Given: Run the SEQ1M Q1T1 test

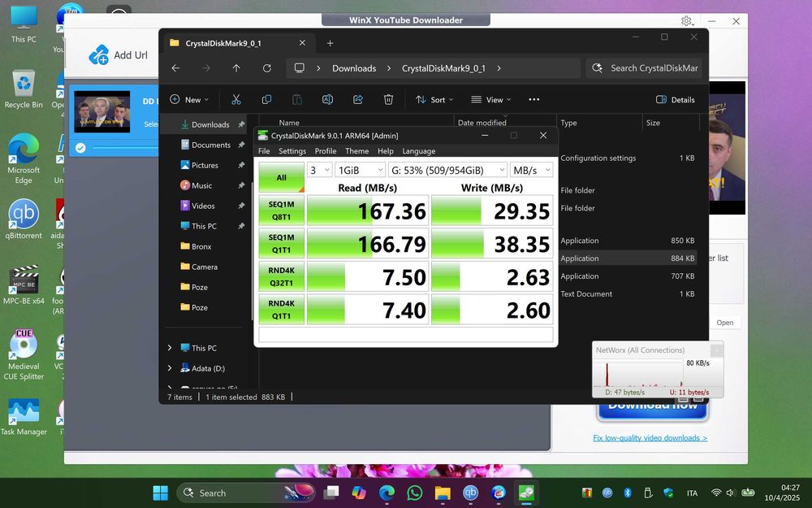Looking at the screenshot, I should click(x=281, y=243).
